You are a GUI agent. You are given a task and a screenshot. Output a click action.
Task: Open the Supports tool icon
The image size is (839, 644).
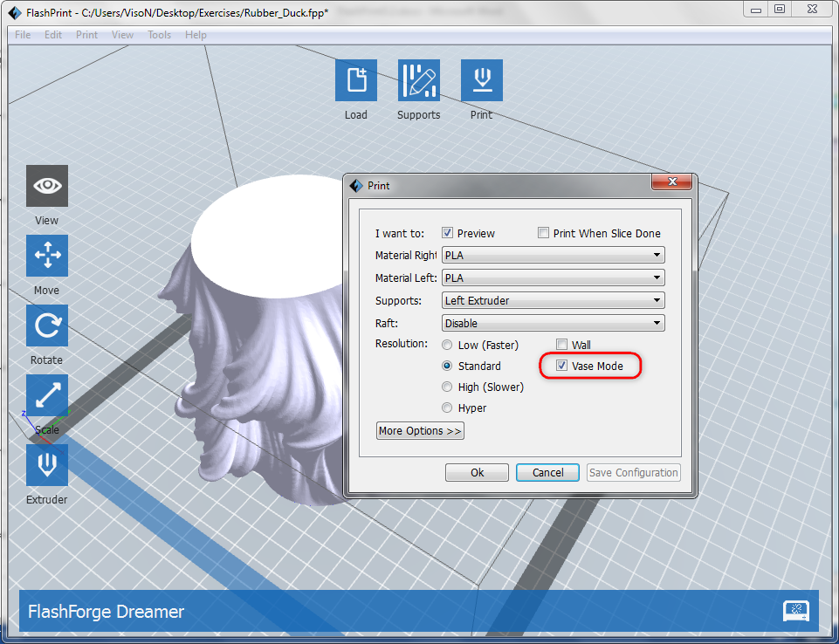tap(418, 80)
